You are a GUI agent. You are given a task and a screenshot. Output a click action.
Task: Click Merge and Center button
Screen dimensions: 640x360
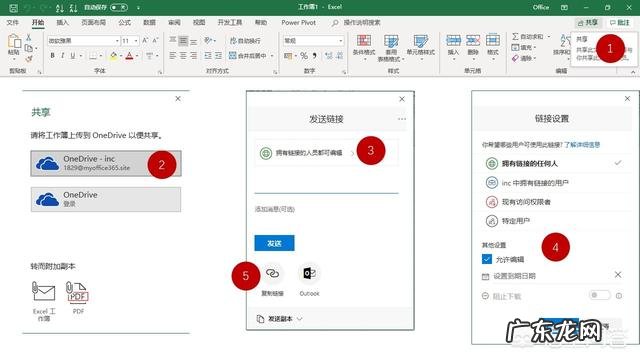[x=247, y=56]
